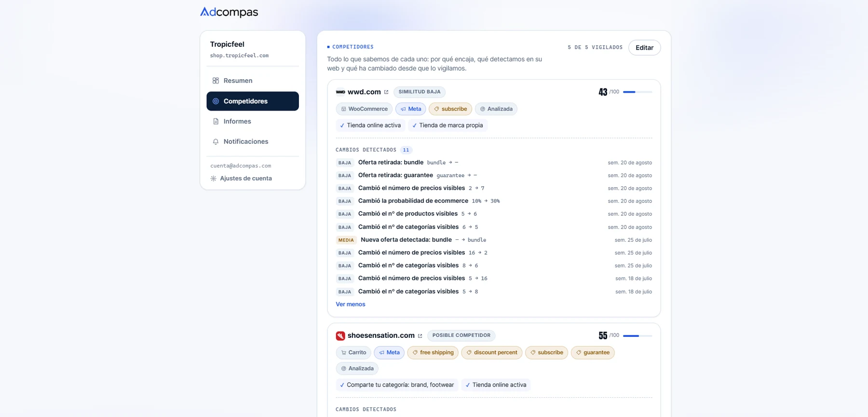Screen dimensions: 868x417
Task: Click the MEDIA severity badge
Action: click(346, 240)
